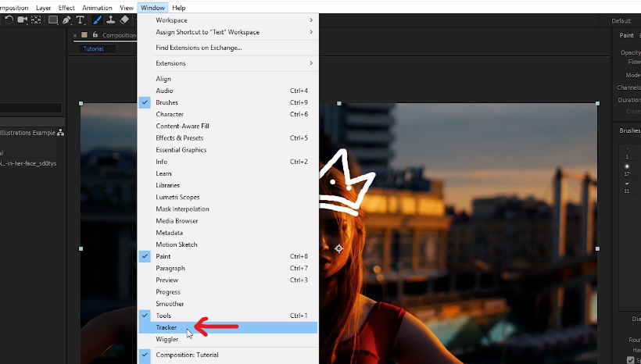Select the size 11 brush preset
This screenshot has width=641, height=364.
tap(627, 187)
